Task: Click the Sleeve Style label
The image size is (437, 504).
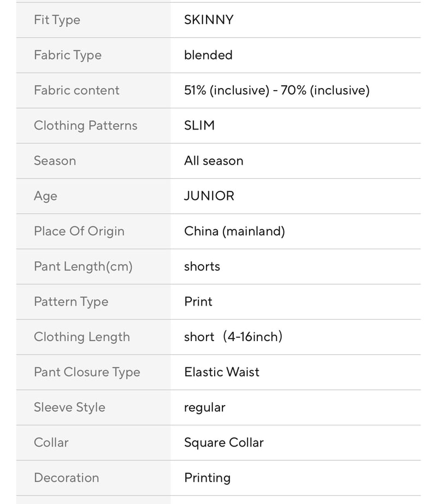Action: [70, 408]
